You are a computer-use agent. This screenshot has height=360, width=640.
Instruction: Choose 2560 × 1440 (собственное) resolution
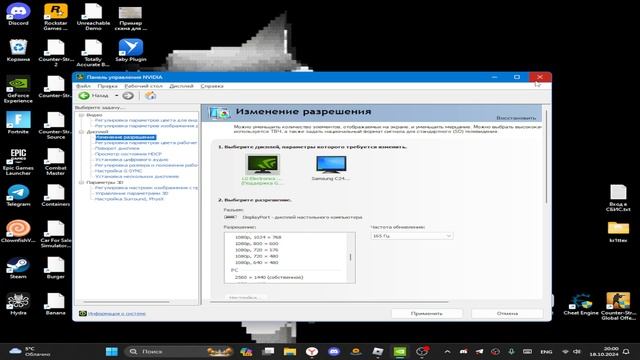coord(269,278)
